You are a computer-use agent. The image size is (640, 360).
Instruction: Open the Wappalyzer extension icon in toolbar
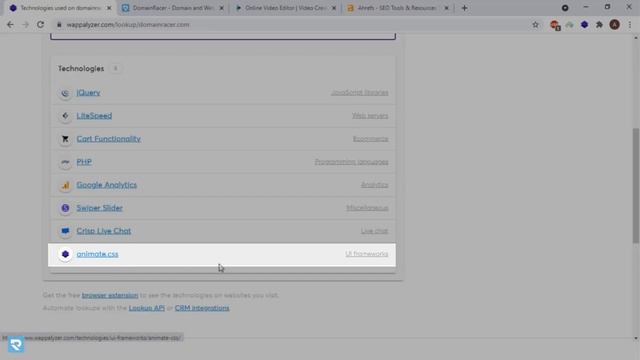click(584, 25)
